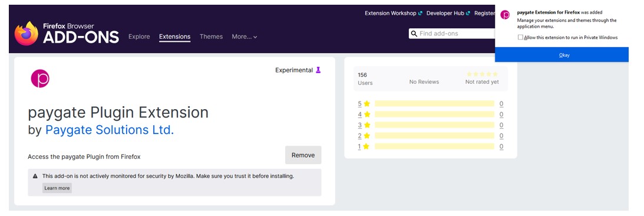The height and width of the screenshot is (216, 644).
Task: Click the Developer Hub external link icon
Action: tap(468, 13)
